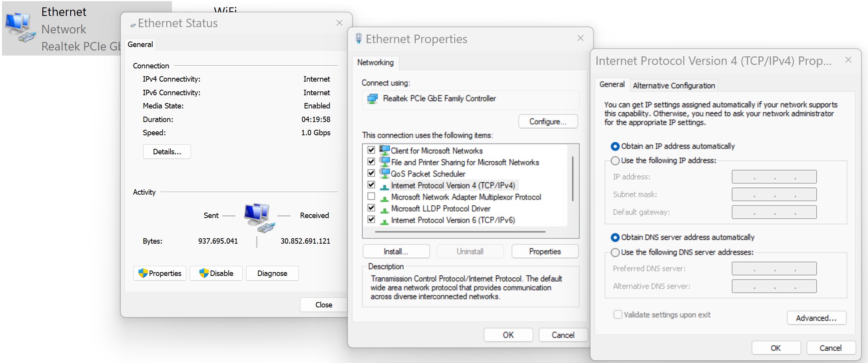Open Advanced TCP/IP settings

tap(816, 318)
